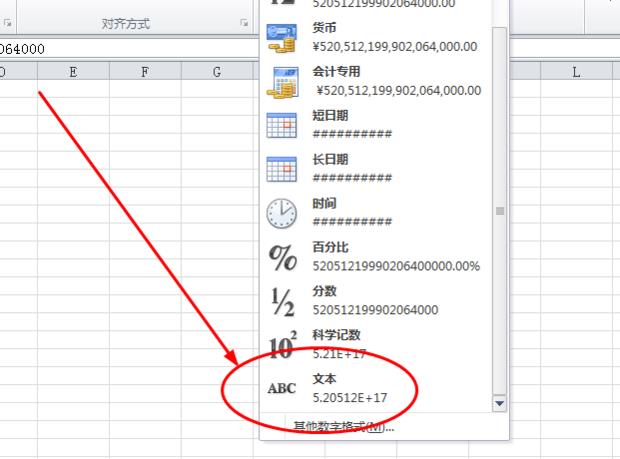The height and width of the screenshot is (459, 620).
Task: Select column E header
Action: click(x=74, y=71)
